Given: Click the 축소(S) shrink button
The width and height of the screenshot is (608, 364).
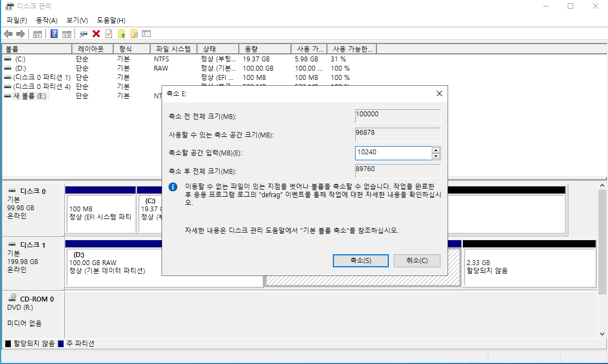Looking at the screenshot, I should [x=361, y=261].
